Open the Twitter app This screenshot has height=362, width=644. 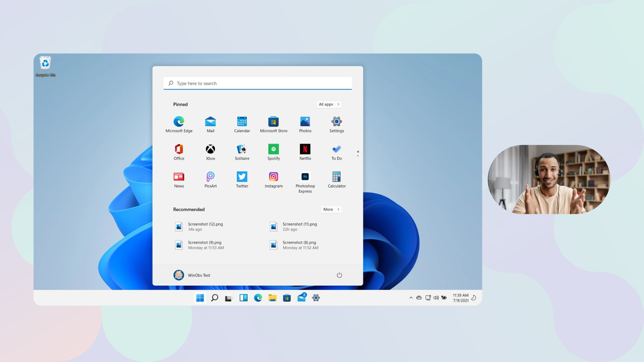pos(242,180)
